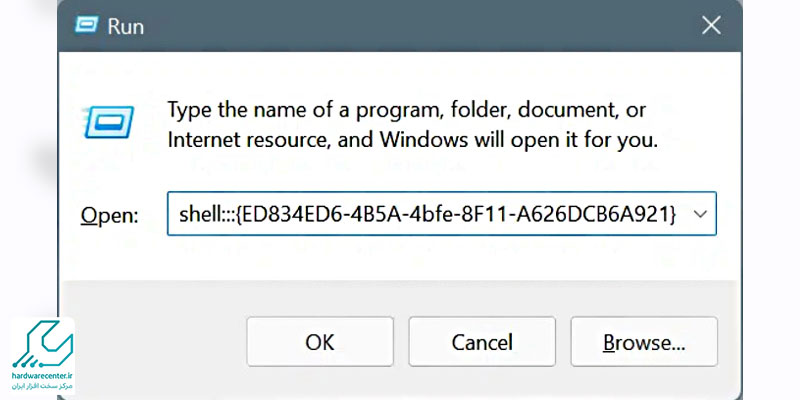
Task: Click the gray footer area beside the OK button
Action: click(153, 341)
